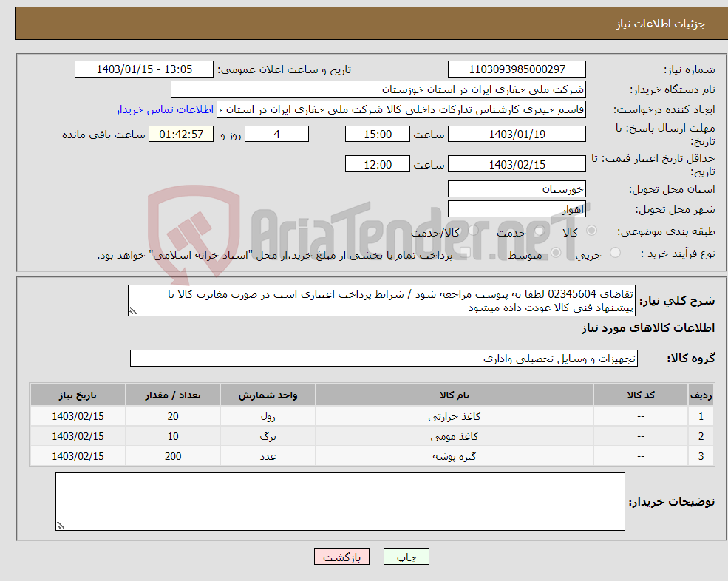
Task: Click the واحد شمارش column header
Action: (268, 395)
